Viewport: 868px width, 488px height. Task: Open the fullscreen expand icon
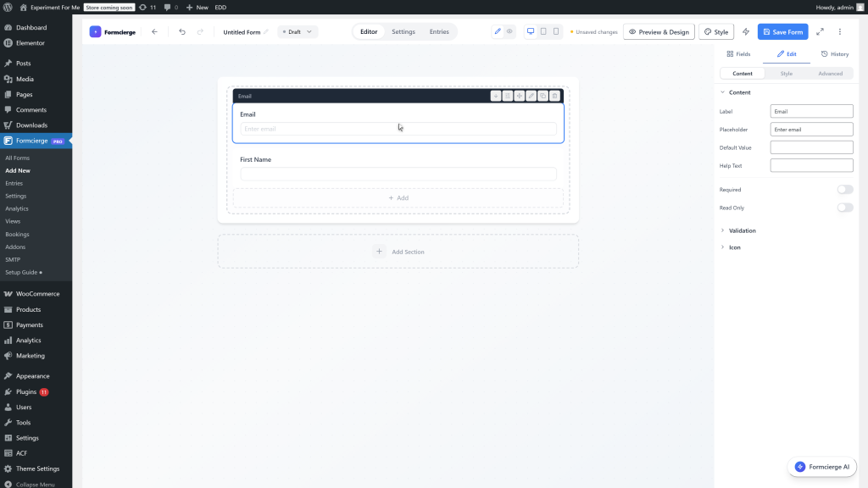pos(819,31)
